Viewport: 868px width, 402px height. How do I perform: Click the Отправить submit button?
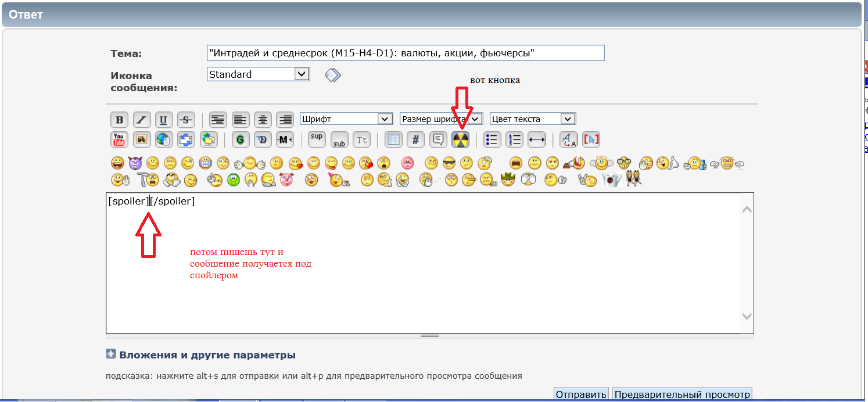[x=581, y=394]
